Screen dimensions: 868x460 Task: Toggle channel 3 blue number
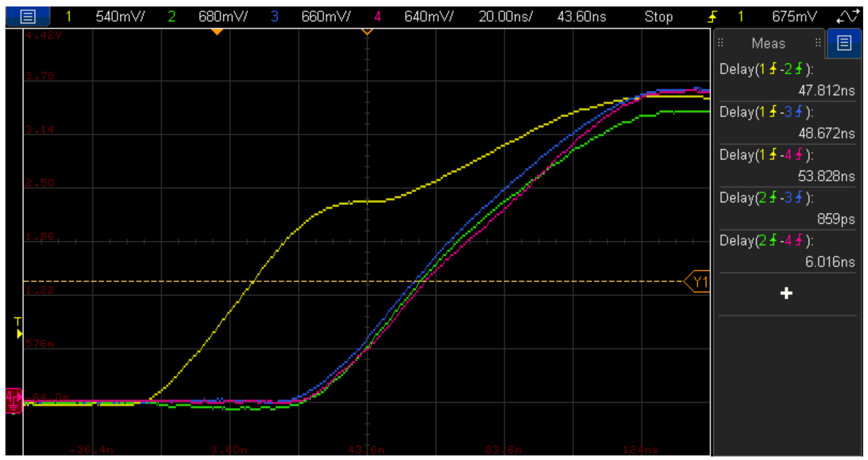(x=274, y=16)
